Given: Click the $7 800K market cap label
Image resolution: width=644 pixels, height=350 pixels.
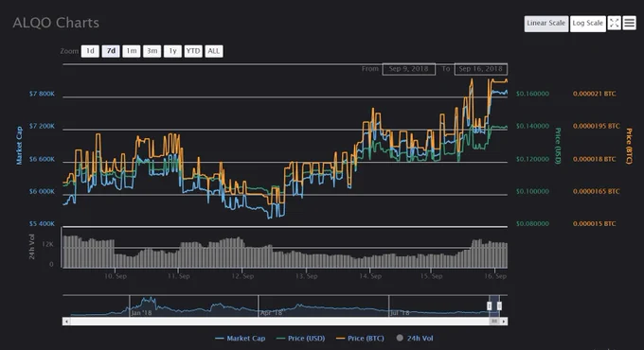Looking at the screenshot, I should click(42, 94).
